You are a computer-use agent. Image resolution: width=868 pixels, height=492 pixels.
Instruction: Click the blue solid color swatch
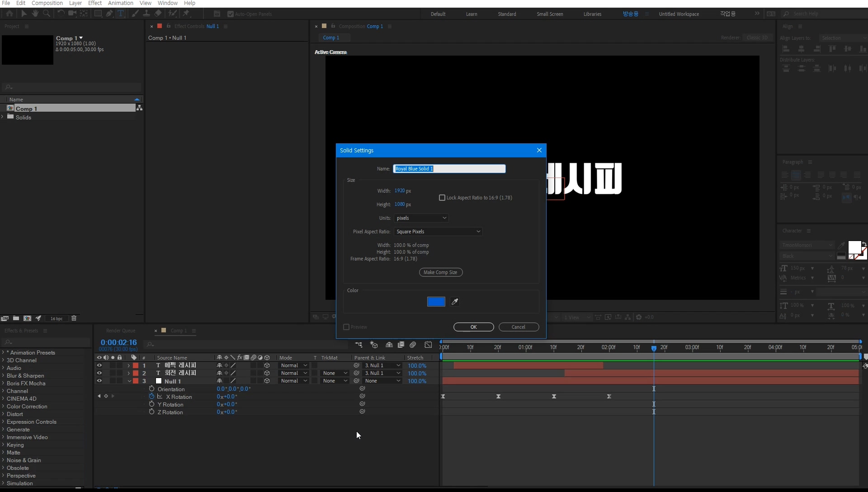click(x=436, y=302)
